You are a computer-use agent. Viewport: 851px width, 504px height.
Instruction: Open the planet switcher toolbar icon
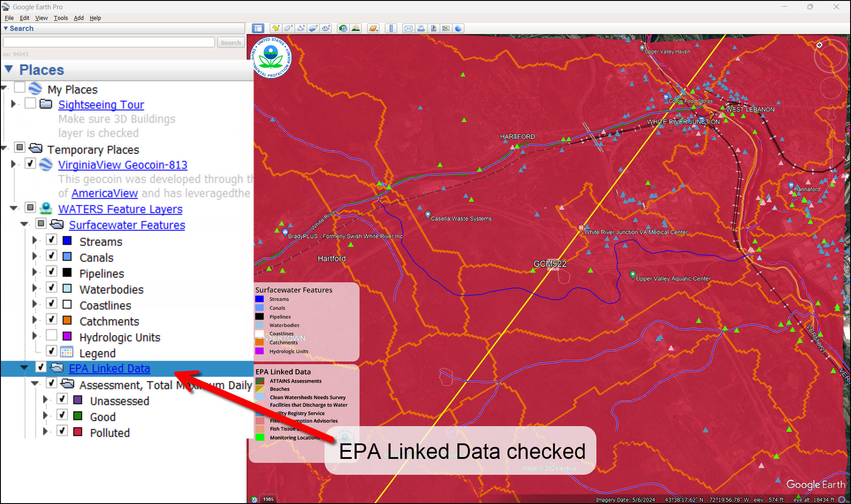(x=373, y=28)
